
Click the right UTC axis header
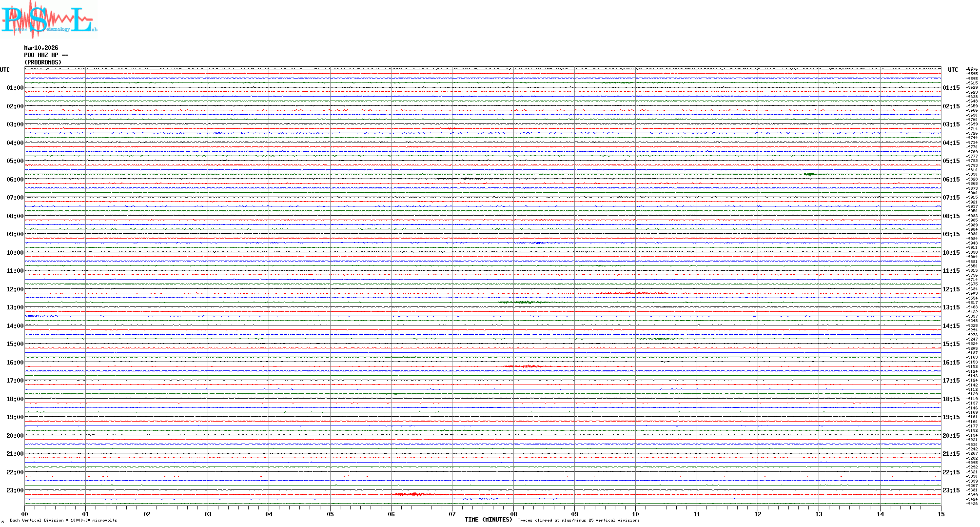click(953, 70)
